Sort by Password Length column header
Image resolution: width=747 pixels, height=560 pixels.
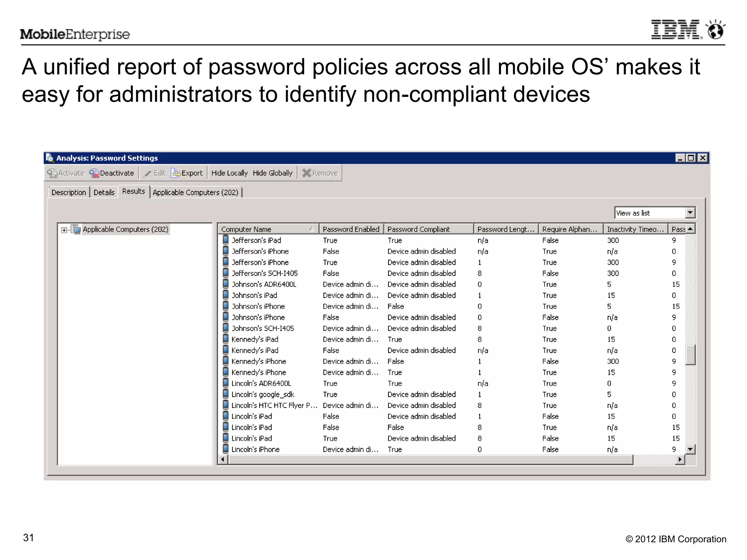(x=506, y=229)
